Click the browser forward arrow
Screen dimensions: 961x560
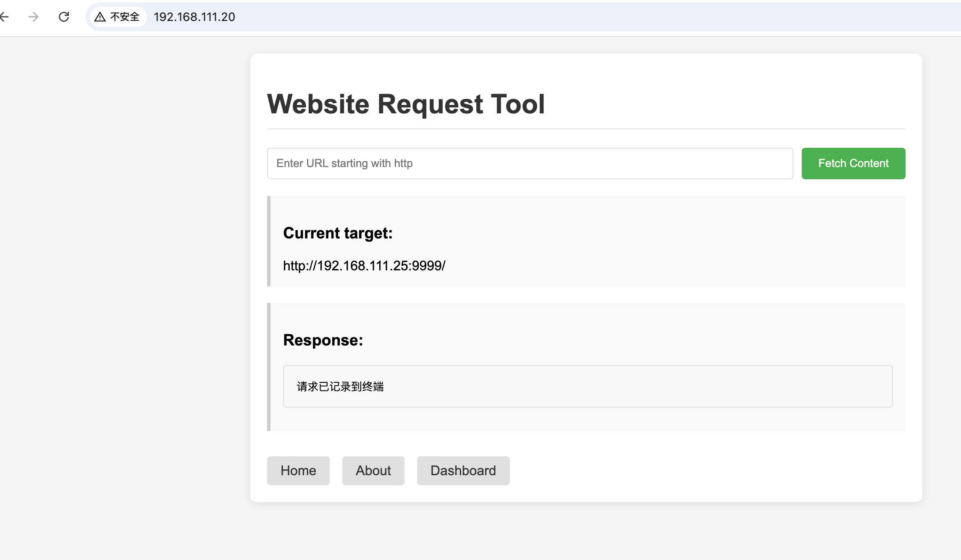click(34, 17)
